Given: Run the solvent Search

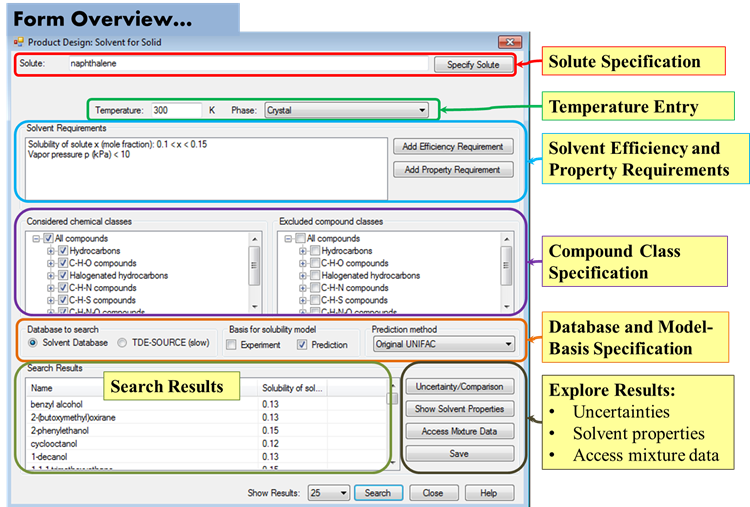Looking at the screenshot, I should [x=378, y=493].
